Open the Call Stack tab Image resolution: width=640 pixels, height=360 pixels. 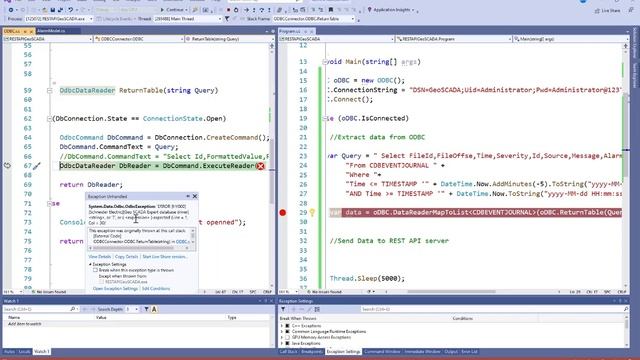288,351
